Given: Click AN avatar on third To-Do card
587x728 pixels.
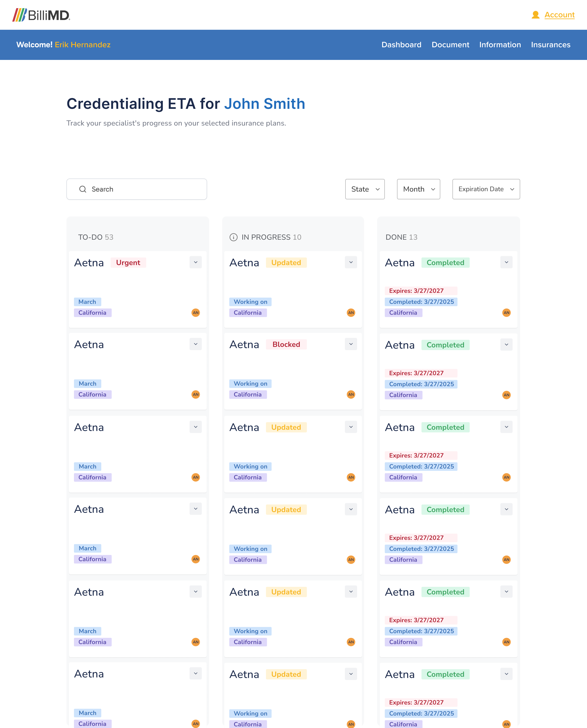Looking at the screenshot, I should click(x=195, y=477).
